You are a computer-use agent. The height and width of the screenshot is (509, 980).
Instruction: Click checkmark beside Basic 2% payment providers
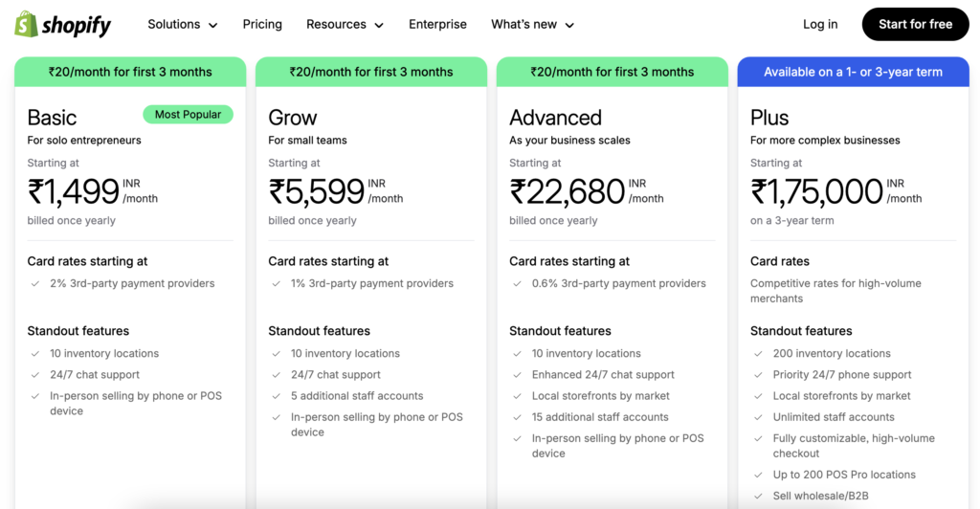(35, 284)
